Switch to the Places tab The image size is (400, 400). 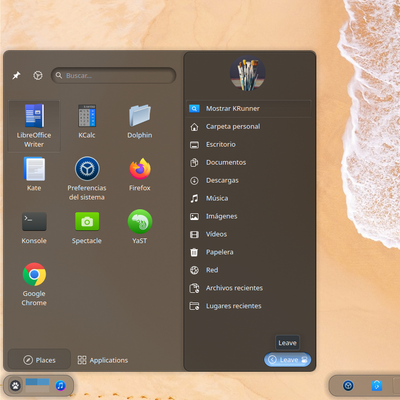point(39,360)
